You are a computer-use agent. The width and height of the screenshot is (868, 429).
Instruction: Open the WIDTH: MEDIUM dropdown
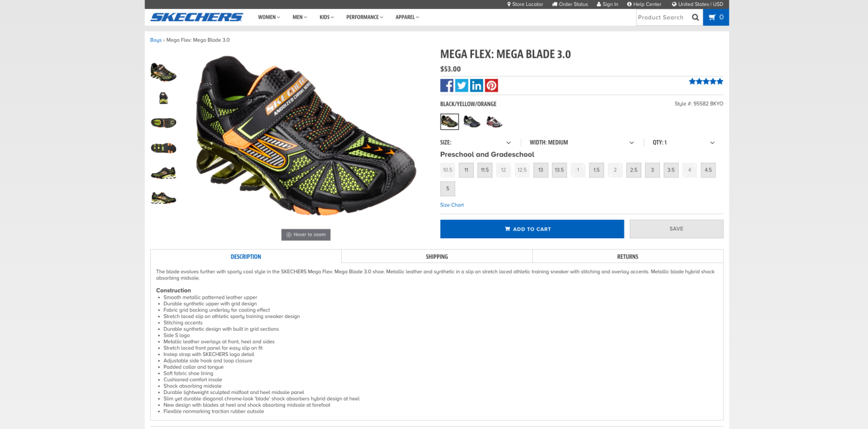click(582, 142)
